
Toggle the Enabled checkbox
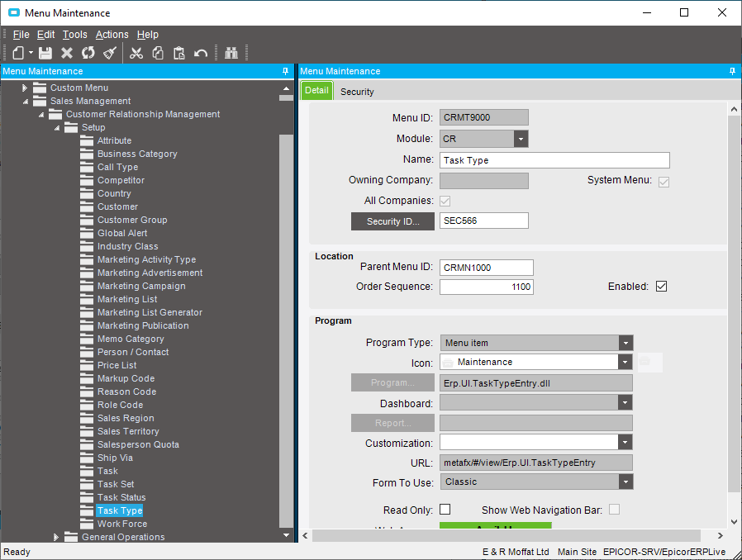pos(661,286)
